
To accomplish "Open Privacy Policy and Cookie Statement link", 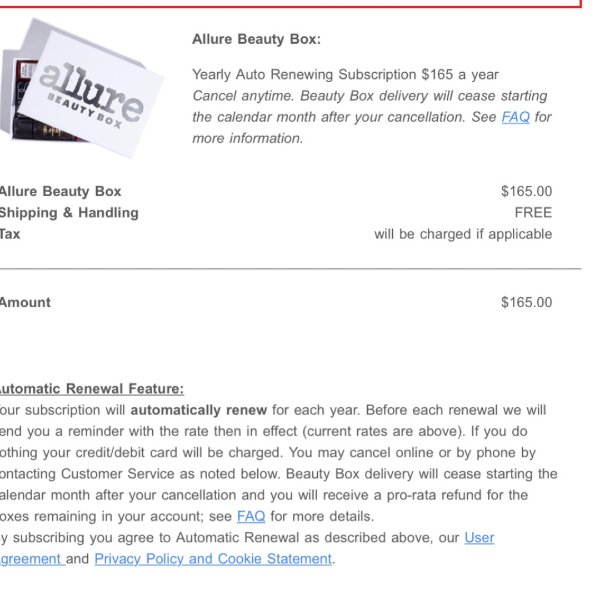I will pyautogui.click(x=213, y=559).
